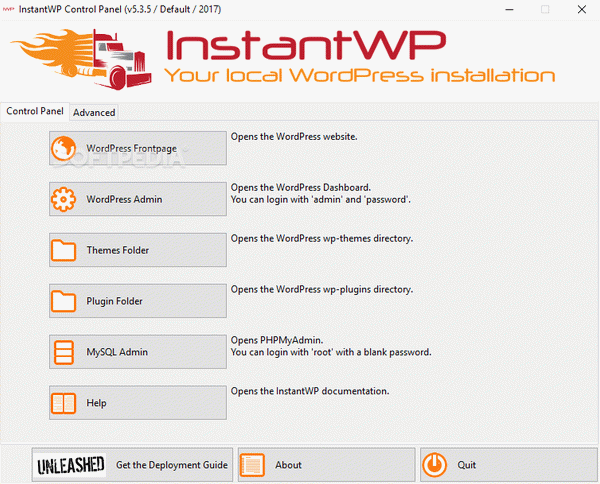
Task: Click the large InstantWP logo wordmark
Action: pos(307,45)
